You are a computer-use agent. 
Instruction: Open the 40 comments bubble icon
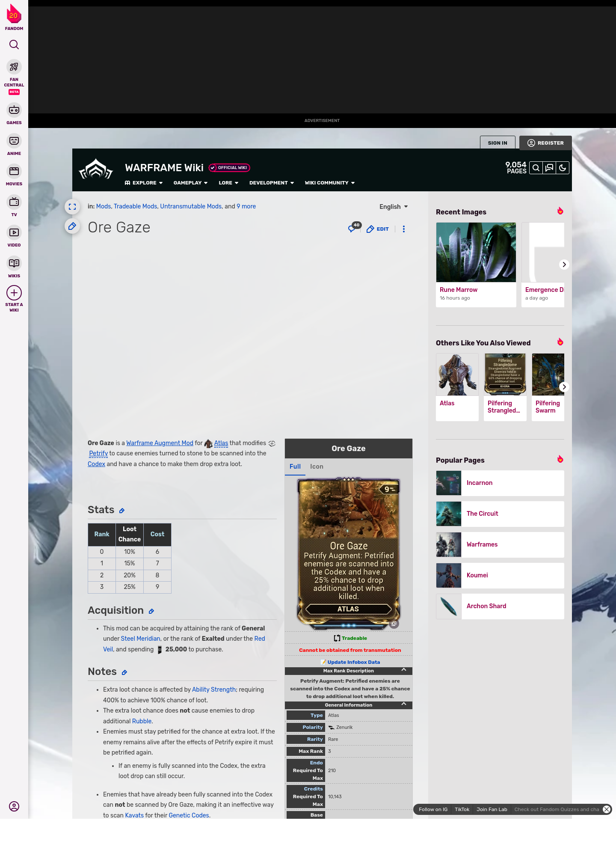pyautogui.click(x=354, y=227)
